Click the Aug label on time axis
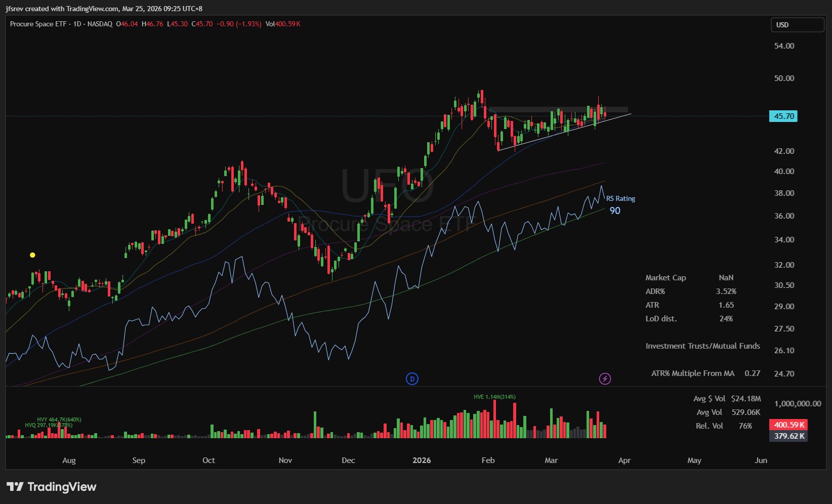This screenshot has width=832, height=504. 69,460
